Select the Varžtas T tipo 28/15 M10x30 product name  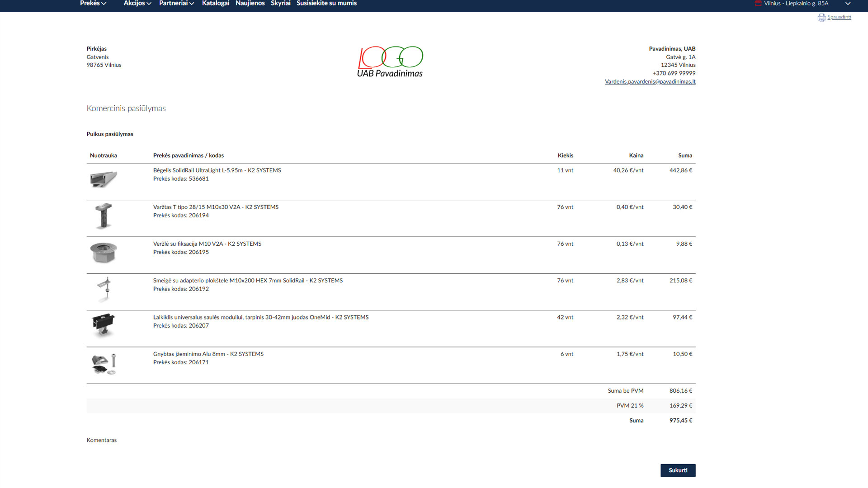[216, 207]
